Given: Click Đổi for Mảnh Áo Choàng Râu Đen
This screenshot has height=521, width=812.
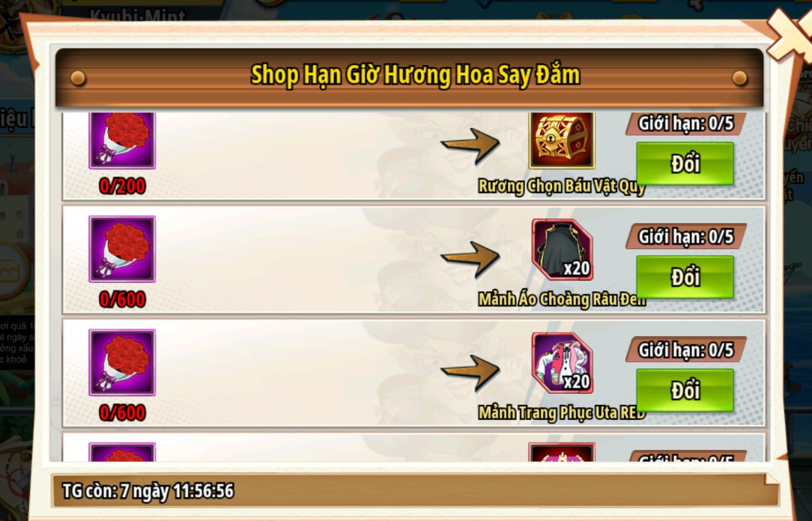Looking at the screenshot, I should point(685,277).
